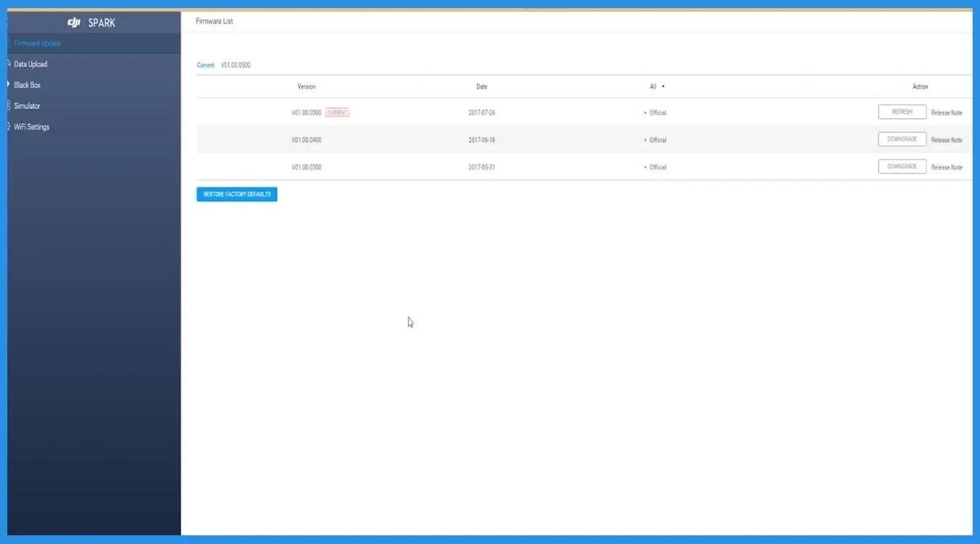Click the Simulator sidebar icon
The image size is (980, 544).
[x=8, y=107]
